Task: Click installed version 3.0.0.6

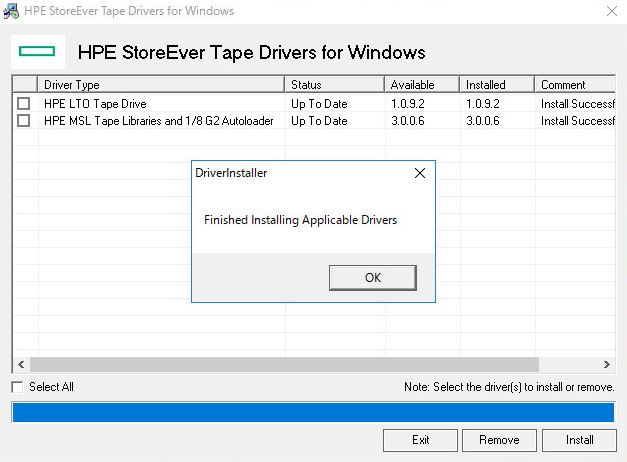Action: 483,121
